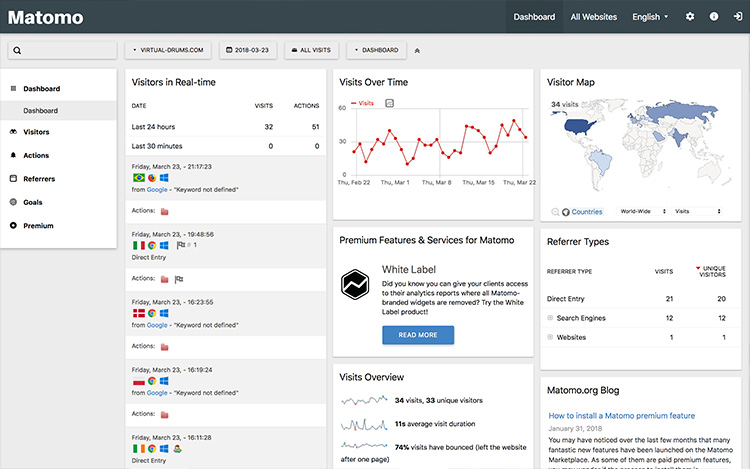Open the All Visits segment selector

313,49
